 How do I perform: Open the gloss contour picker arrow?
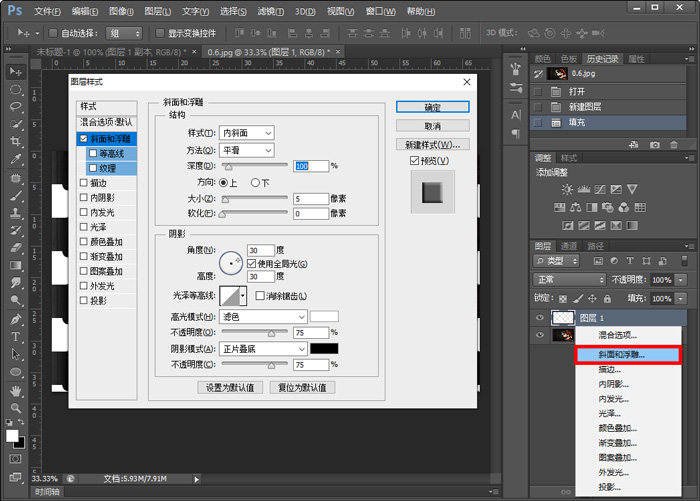point(243,296)
